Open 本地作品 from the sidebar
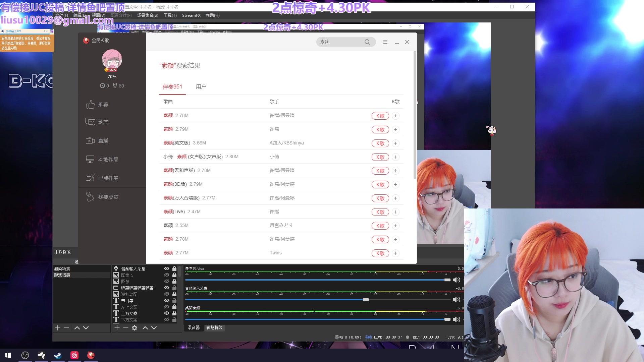 click(x=90, y=159)
